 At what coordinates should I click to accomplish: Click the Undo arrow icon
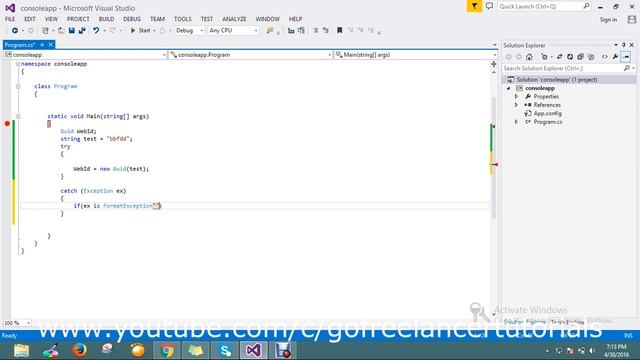(96, 31)
